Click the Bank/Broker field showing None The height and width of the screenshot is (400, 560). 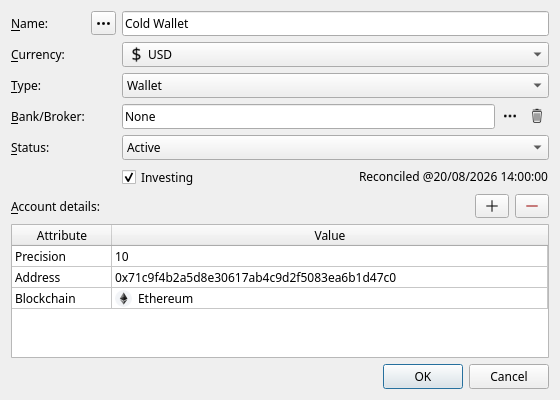point(308,116)
